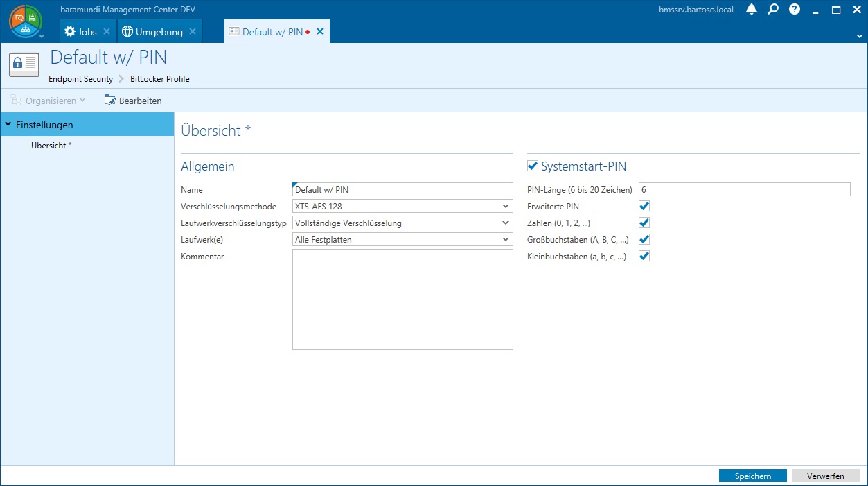Click BitLocker Profile breadcrumb
Image resolution: width=868 pixels, height=486 pixels.
[160, 79]
